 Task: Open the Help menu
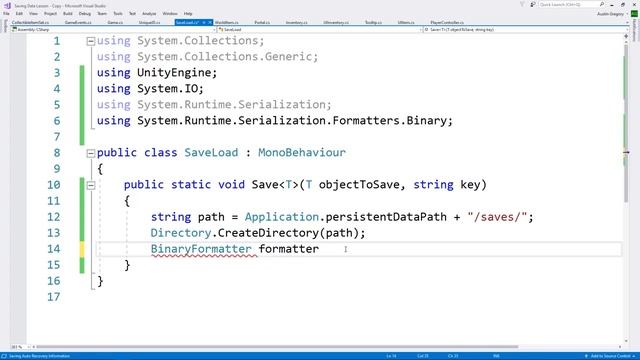(x=188, y=13)
